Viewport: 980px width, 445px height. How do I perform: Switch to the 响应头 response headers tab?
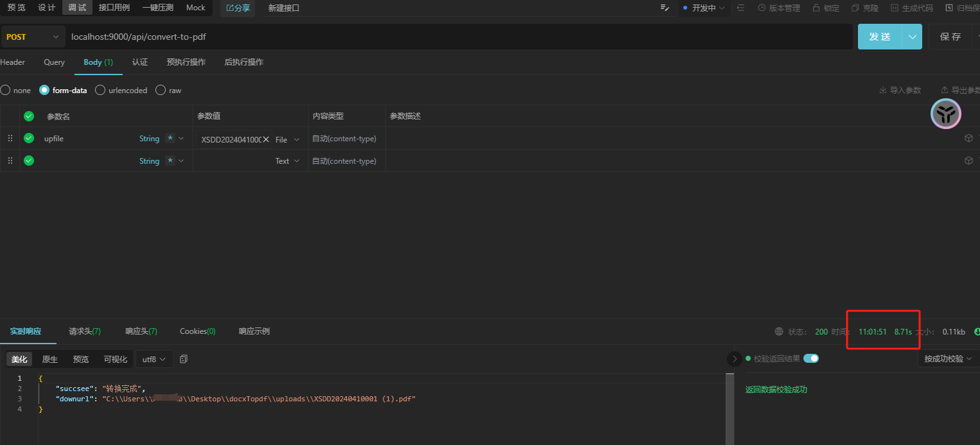[141, 331]
